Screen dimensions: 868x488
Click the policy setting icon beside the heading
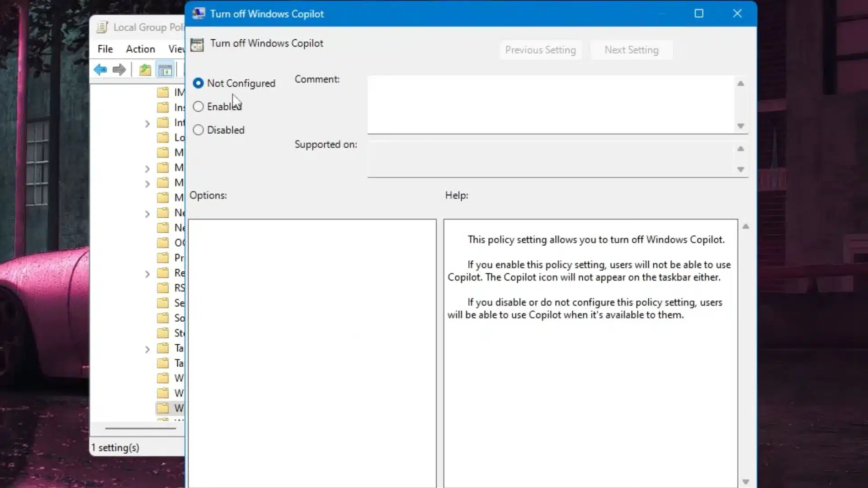pos(197,44)
